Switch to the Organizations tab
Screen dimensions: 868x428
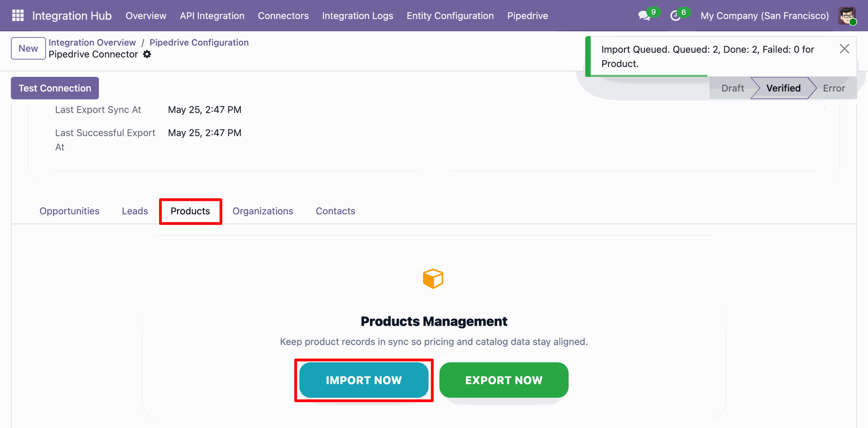[x=263, y=211]
